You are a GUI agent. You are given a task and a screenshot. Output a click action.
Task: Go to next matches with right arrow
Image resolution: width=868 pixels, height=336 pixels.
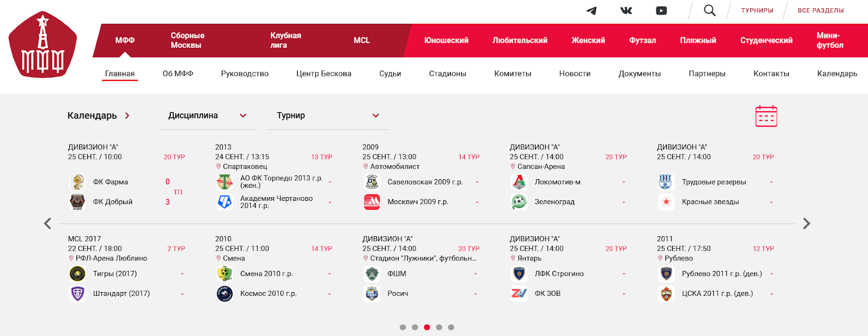(x=807, y=224)
